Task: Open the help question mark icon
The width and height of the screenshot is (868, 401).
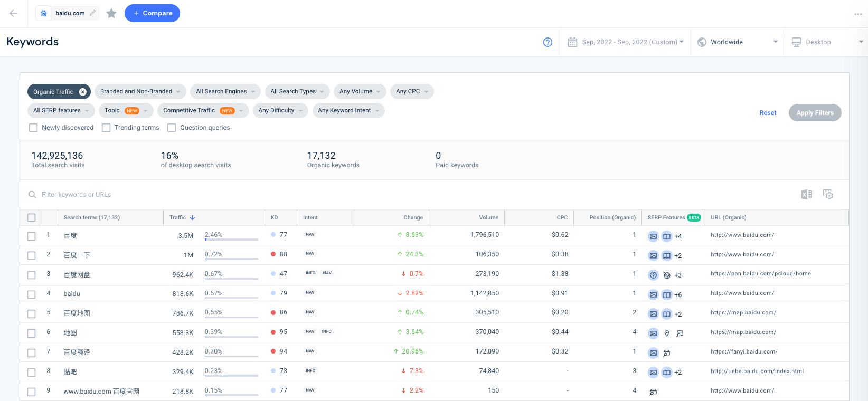Action: pyautogui.click(x=548, y=42)
